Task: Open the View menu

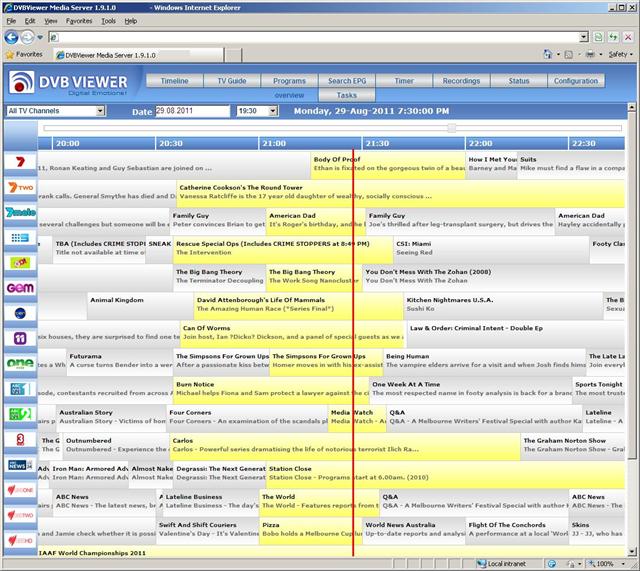Action: pyautogui.click(x=51, y=21)
